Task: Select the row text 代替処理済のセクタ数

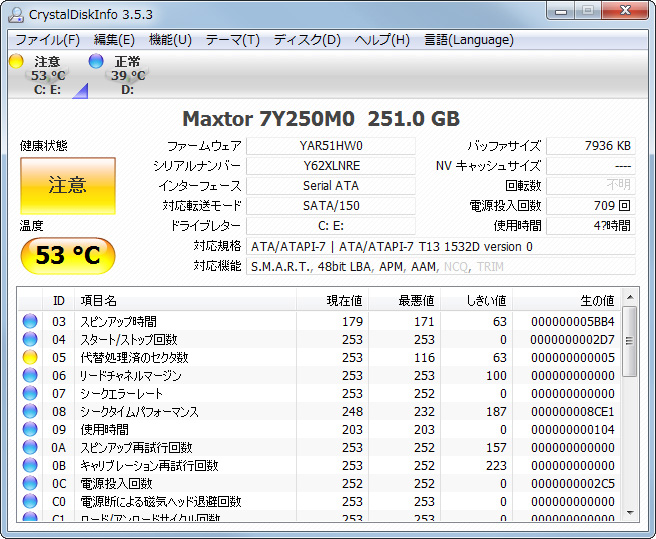Action: point(134,357)
